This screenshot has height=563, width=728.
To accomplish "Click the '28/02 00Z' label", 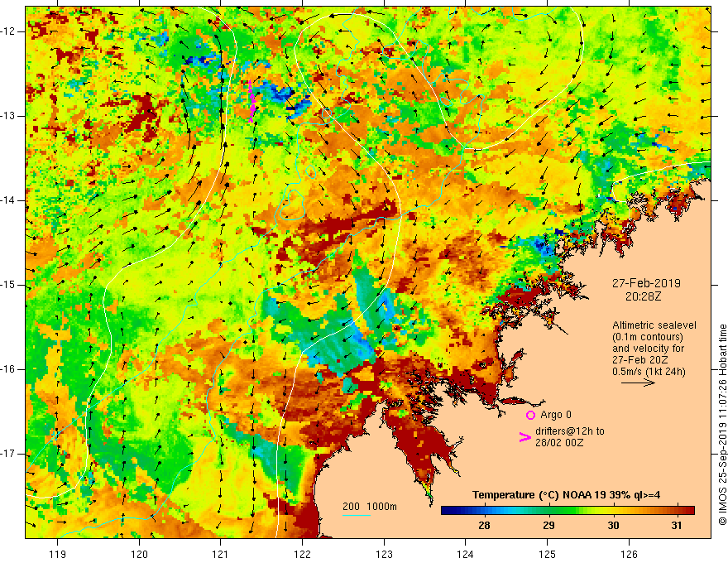I will [559, 443].
